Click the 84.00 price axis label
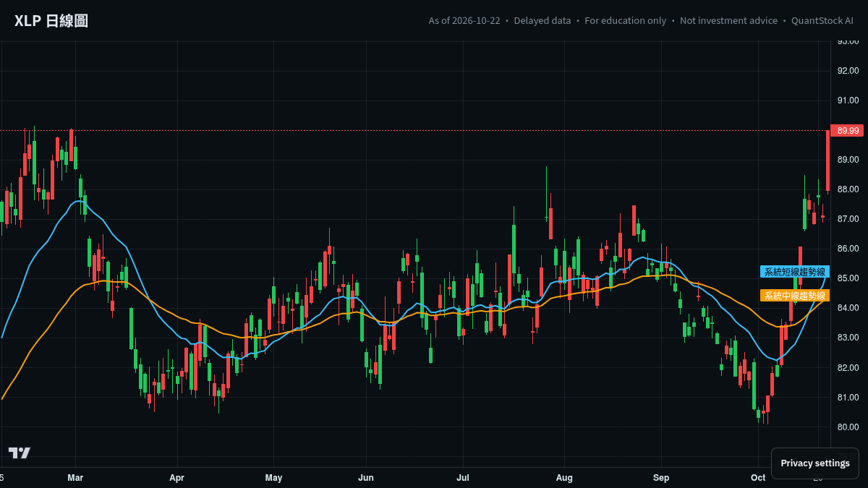Viewport: 868px width, 488px height. (x=848, y=308)
